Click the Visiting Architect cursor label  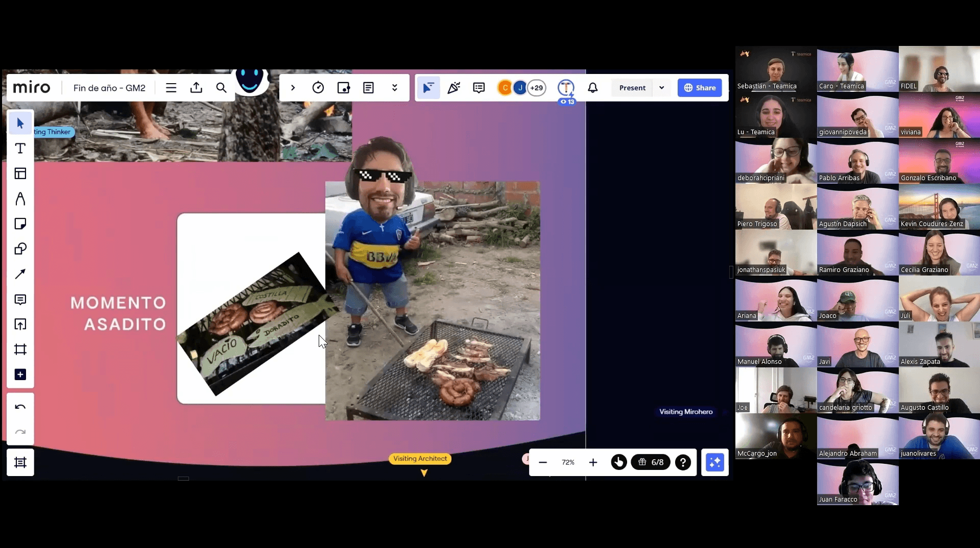[x=420, y=459]
